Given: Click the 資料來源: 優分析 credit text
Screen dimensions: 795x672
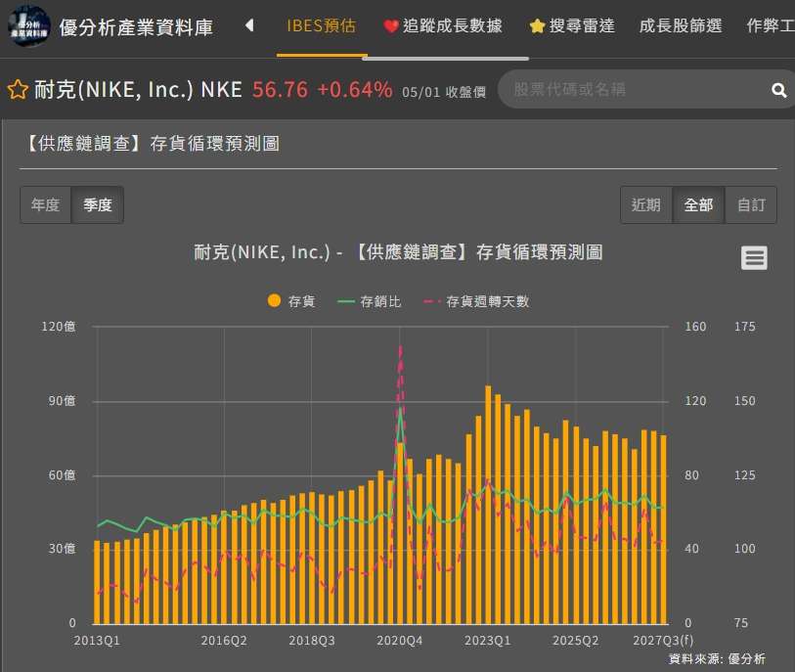Looking at the screenshot, I should pos(717,659).
